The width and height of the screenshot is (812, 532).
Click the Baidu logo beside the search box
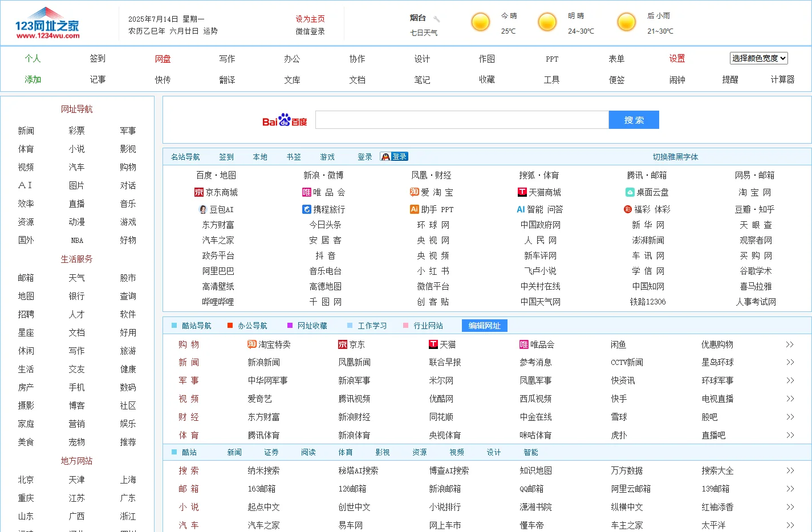pyautogui.click(x=285, y=120)
